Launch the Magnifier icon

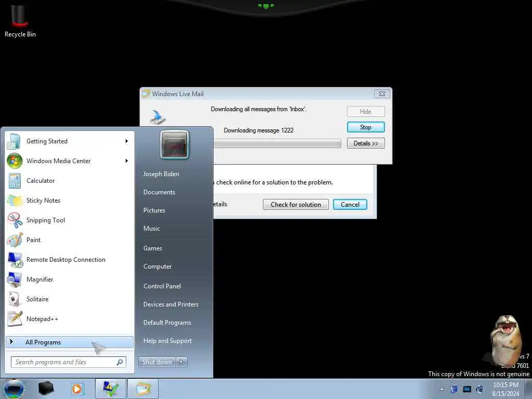pos(15,280)
